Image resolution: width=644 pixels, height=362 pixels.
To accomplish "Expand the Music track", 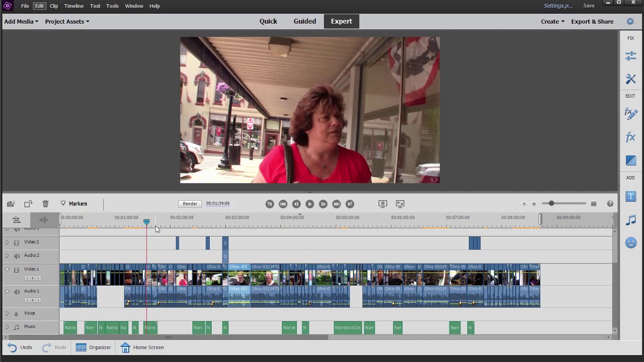I will tap(7, 327).
